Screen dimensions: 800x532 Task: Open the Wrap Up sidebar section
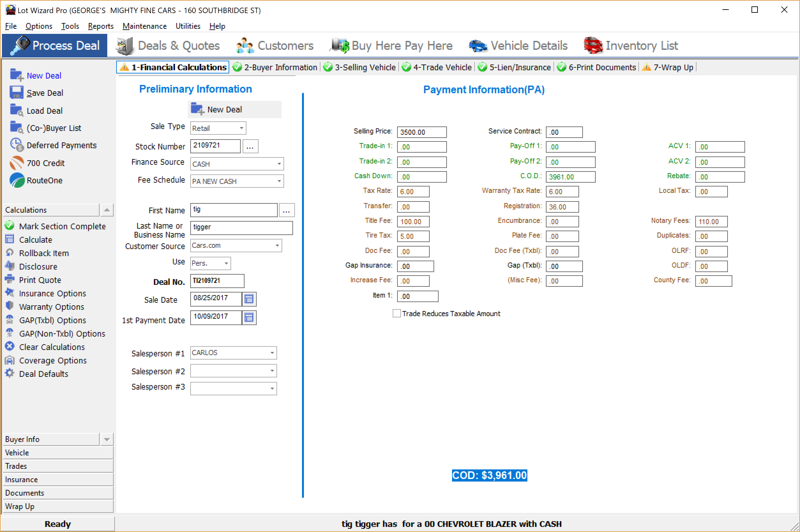point(58,506)
